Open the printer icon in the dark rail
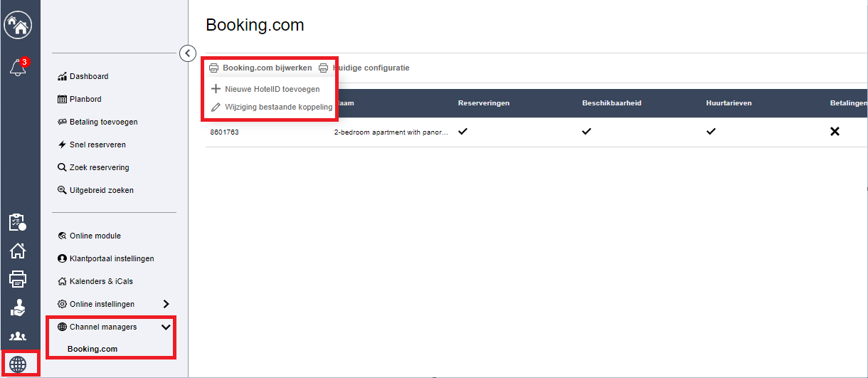868x378 pixels. point(17,279)
